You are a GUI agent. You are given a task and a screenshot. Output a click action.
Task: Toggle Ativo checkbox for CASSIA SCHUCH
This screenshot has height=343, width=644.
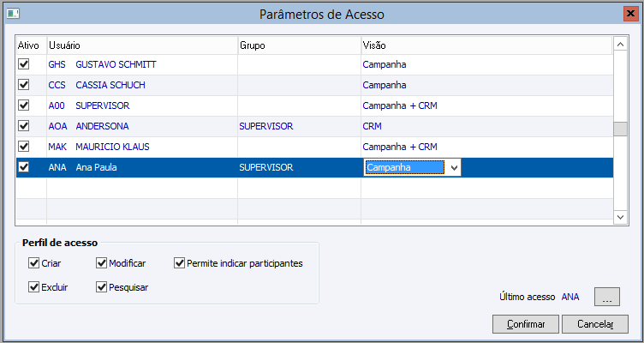(24, 85)
